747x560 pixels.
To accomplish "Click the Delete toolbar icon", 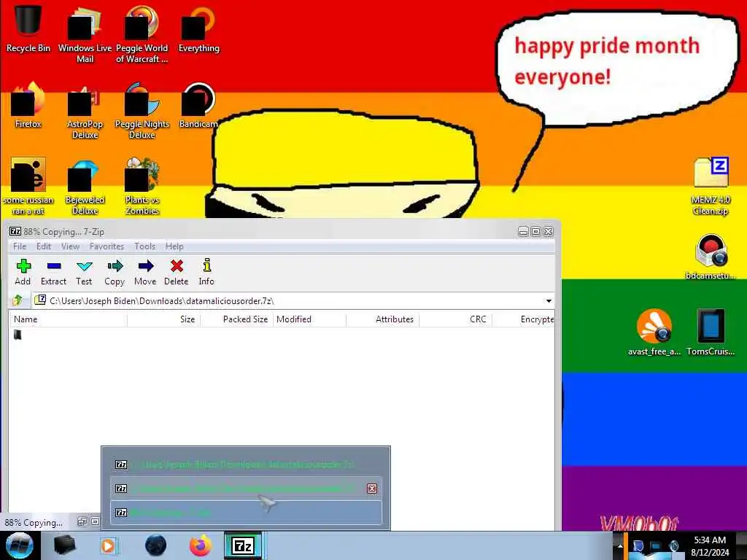I will click(x=177, y=272).
